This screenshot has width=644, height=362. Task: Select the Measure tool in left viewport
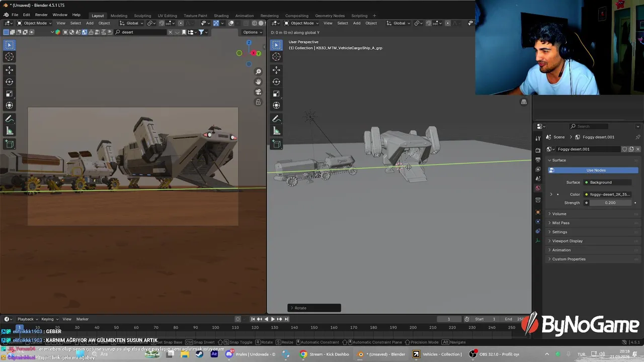(x=9, y=131)
